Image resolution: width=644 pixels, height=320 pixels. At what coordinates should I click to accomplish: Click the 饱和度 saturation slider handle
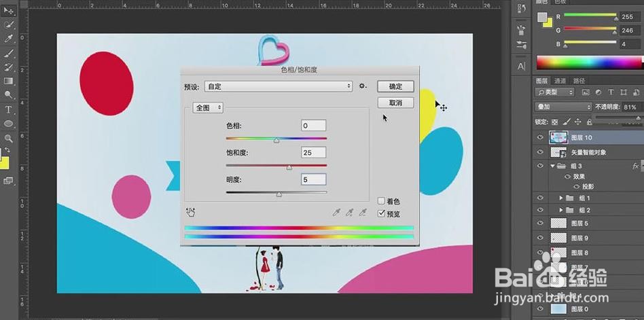click(289, 167)
